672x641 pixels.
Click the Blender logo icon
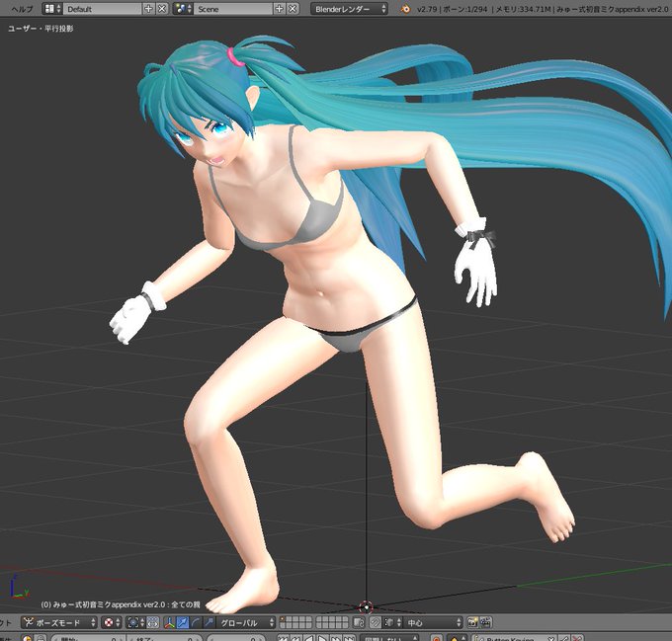404,9
